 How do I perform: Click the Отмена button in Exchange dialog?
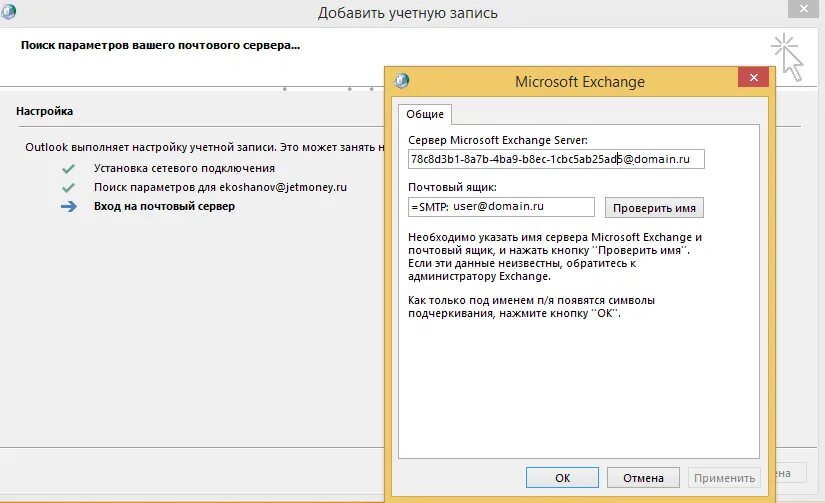[643, 478]
